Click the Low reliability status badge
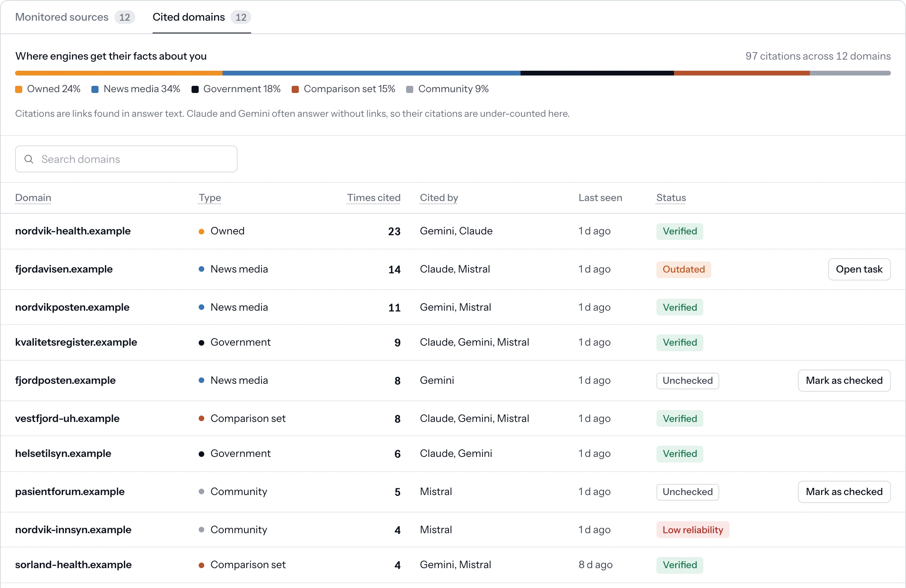The height and width of the screenshot is (588, 906). point(693,530)
